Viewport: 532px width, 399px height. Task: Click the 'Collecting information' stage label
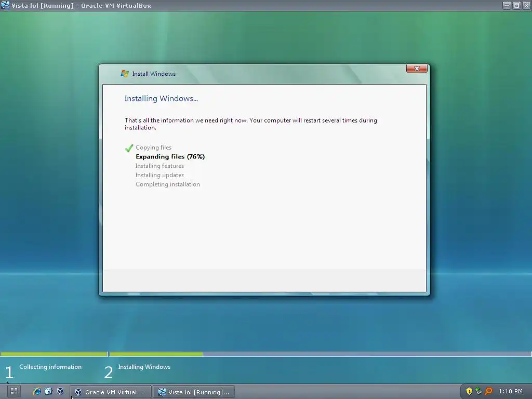click(50, 367)
